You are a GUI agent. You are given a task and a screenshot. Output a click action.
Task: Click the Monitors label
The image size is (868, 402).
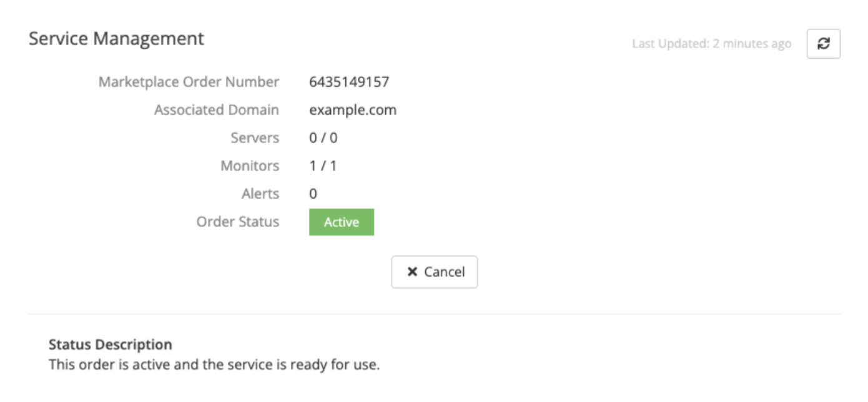[250, 166]
